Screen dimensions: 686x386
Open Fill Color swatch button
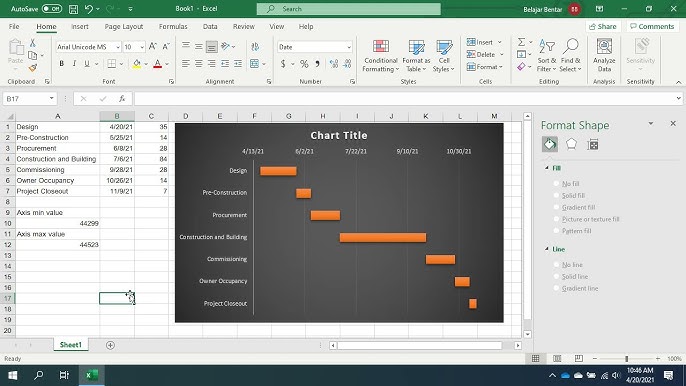point(137,64)
